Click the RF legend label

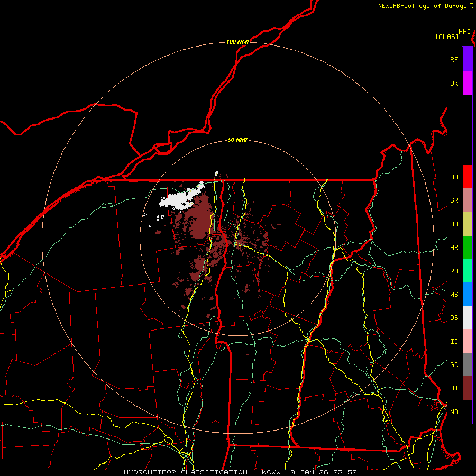click(454, 59)
